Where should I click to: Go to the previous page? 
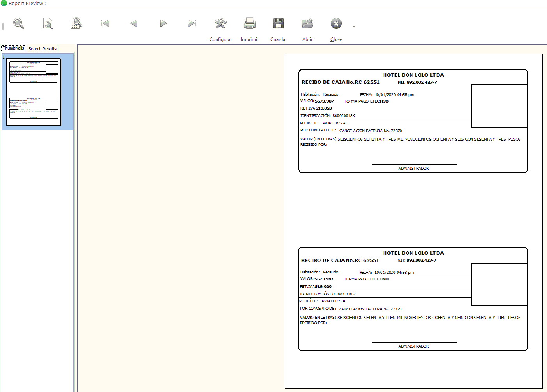[134, 23]
